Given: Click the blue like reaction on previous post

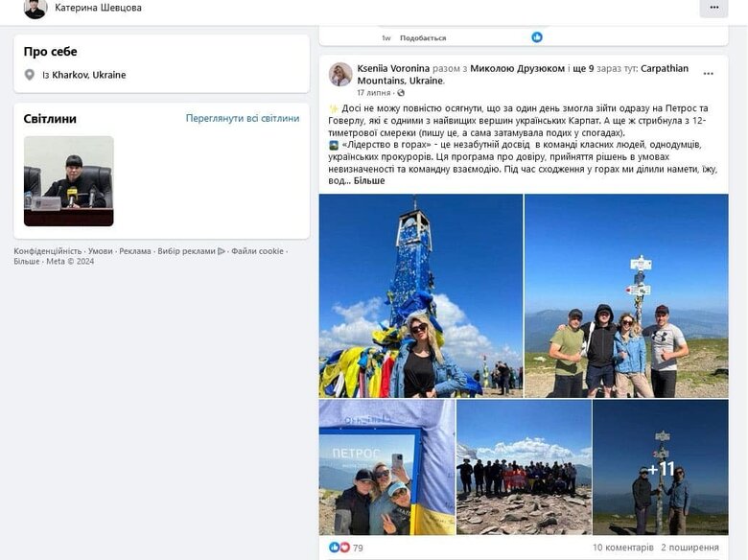Looking at the screenshot, I should [x=537, y=37].
